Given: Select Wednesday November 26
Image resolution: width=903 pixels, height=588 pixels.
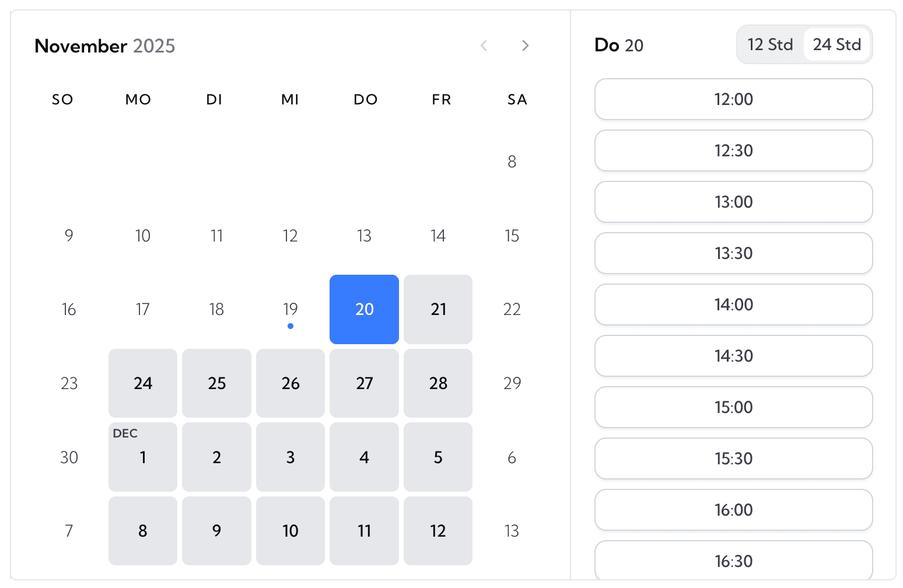Looking at the screenshot, I should (x=290, y=383).
